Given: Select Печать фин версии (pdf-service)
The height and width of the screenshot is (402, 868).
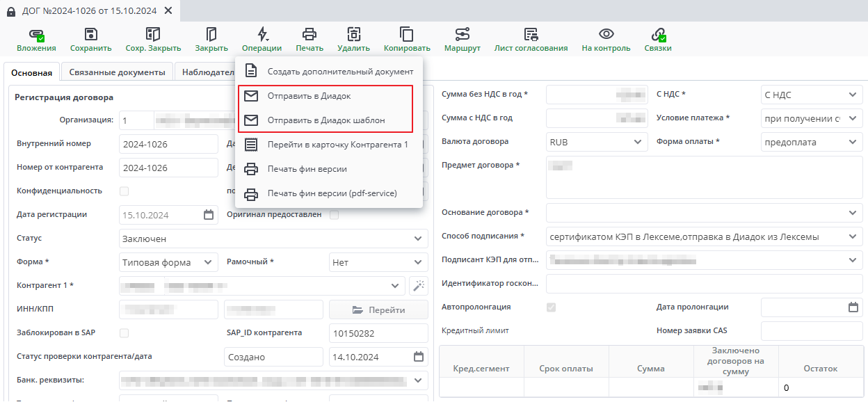Looking at the screenshot, I should point(329,193).
